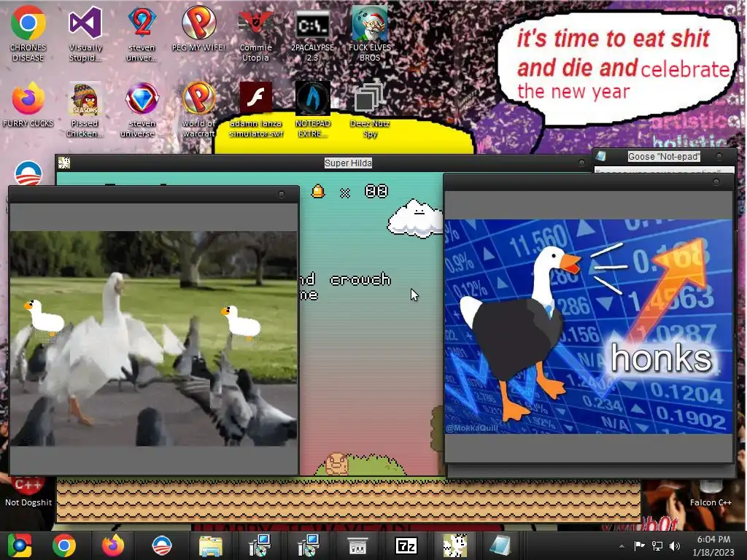Viewport: 747px width, 560px height.
Task: Open the Visually Stupid Visual Studio shortcut
Action: (85, 34)
